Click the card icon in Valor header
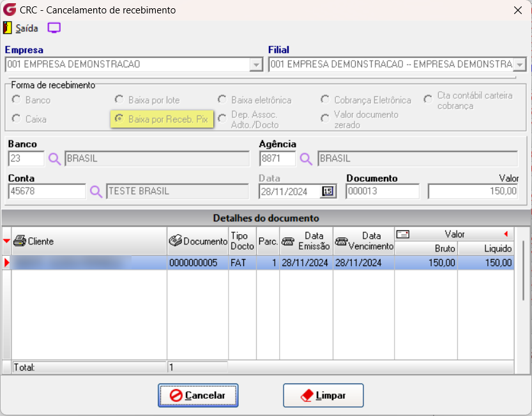The image size is (532, 416). pyautogui.click(x=403, y=234)
